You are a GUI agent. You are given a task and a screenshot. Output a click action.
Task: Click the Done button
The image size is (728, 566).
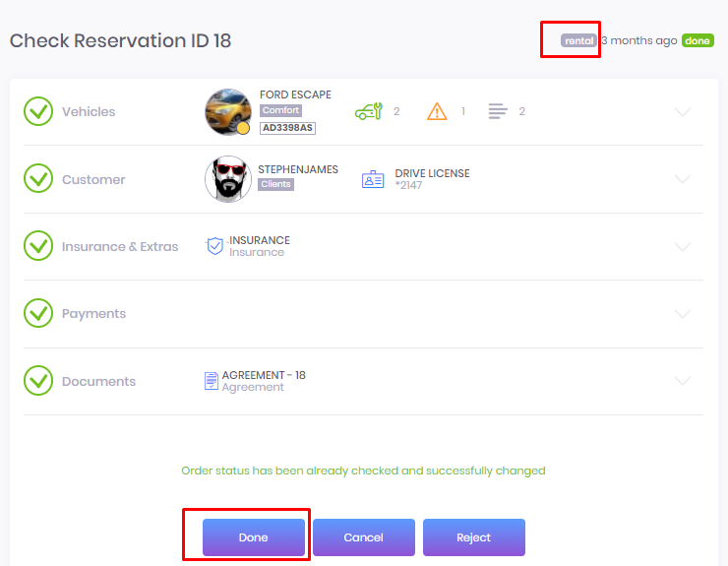[x=254, y=537]
